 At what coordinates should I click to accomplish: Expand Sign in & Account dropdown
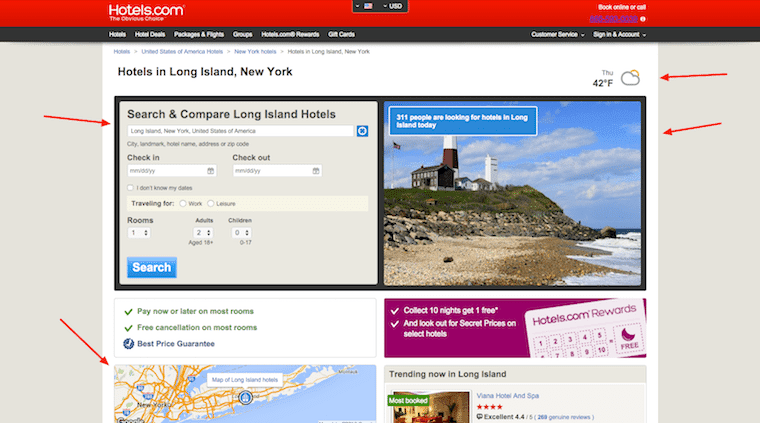[x=619, y=34]
